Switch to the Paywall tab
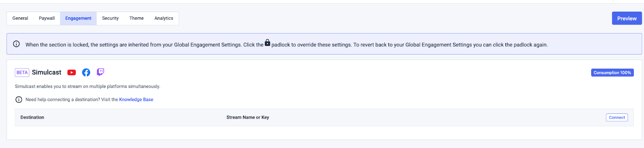644x148 pixels. tap(47, 18)
